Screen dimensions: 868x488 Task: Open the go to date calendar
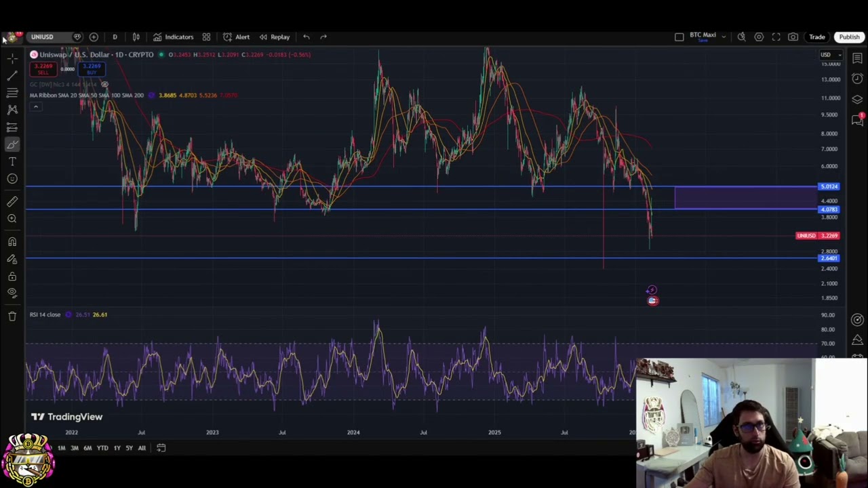click(161, 448)
